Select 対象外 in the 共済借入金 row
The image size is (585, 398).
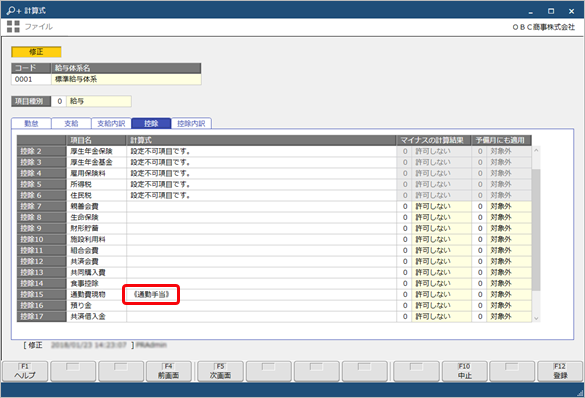[x=509, y=316]
